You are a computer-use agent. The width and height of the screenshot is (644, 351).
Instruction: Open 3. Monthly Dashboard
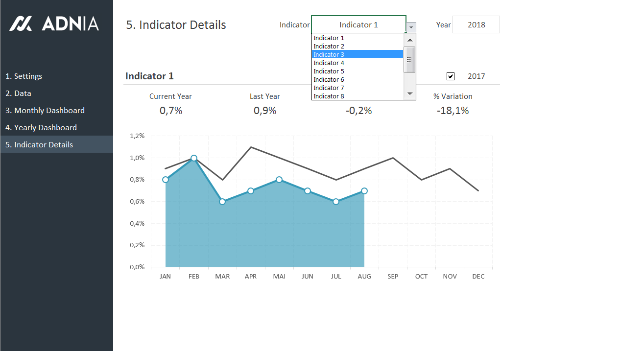pyautogui.click(x=45, y=111)
